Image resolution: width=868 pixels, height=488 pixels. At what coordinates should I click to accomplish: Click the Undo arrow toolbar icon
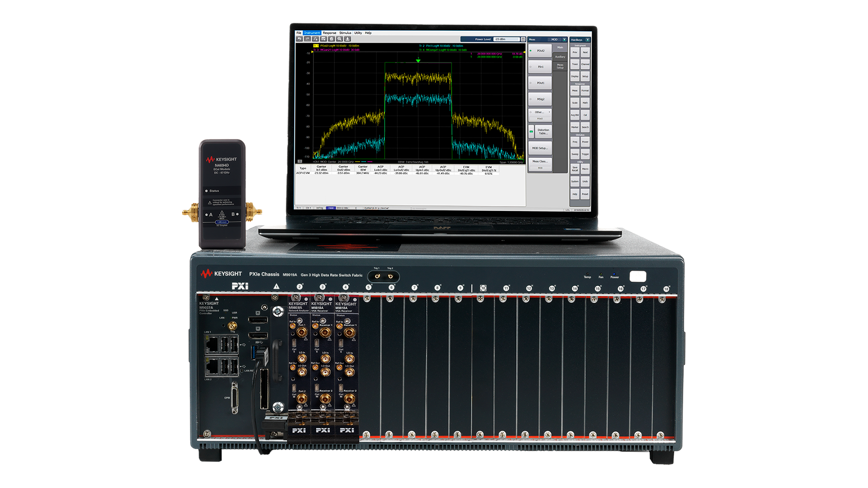point(299,39)
